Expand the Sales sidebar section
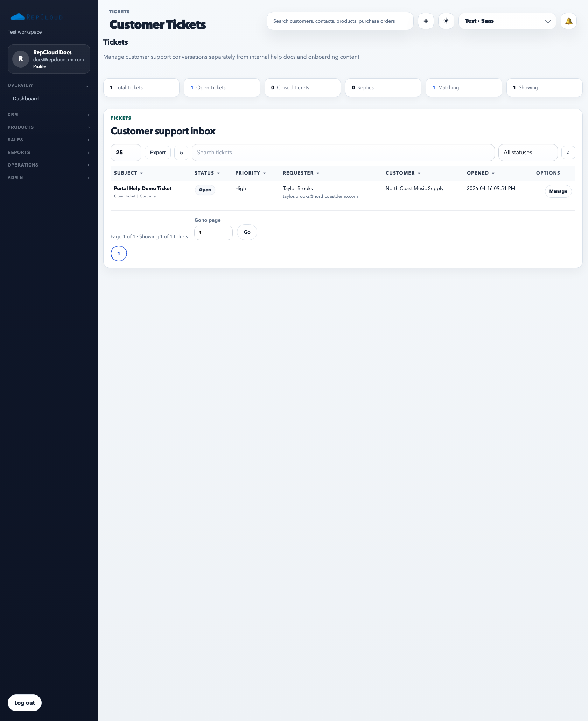Screen dimensions: 588x721 tap(49, 140)
